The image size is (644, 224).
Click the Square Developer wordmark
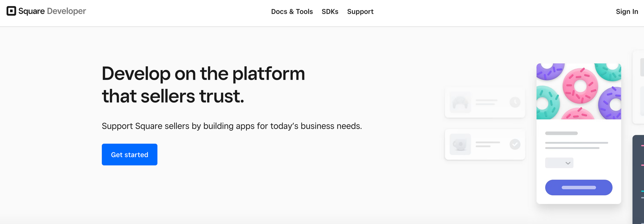pyautogui.click(x=52, y=11)
